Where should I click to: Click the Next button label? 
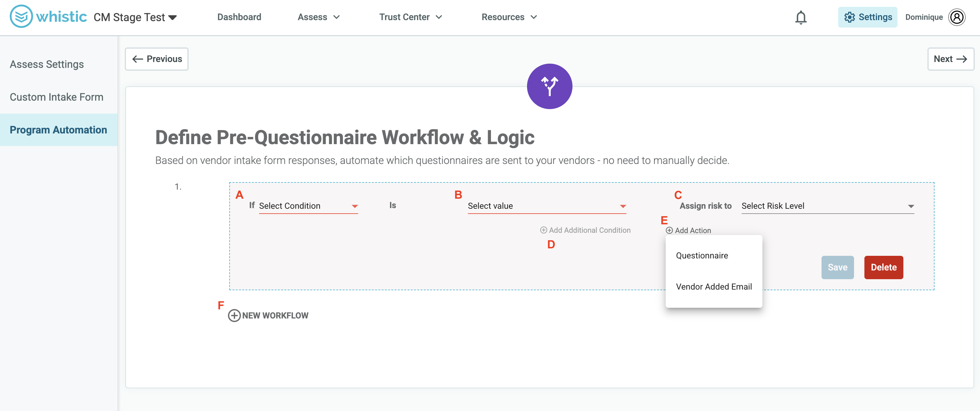[943, 59]
